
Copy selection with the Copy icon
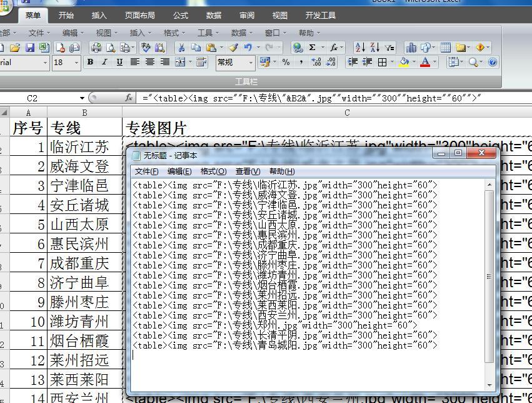196,48
